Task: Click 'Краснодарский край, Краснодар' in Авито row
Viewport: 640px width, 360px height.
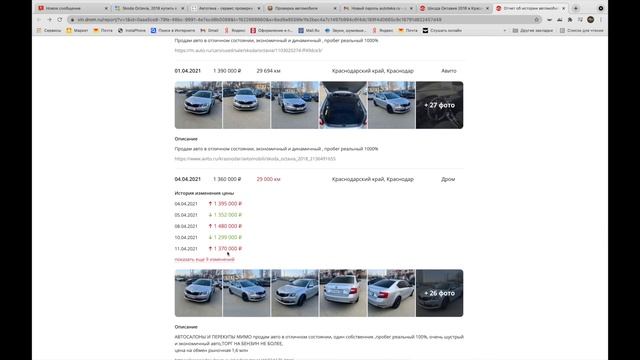Action: 373,71
